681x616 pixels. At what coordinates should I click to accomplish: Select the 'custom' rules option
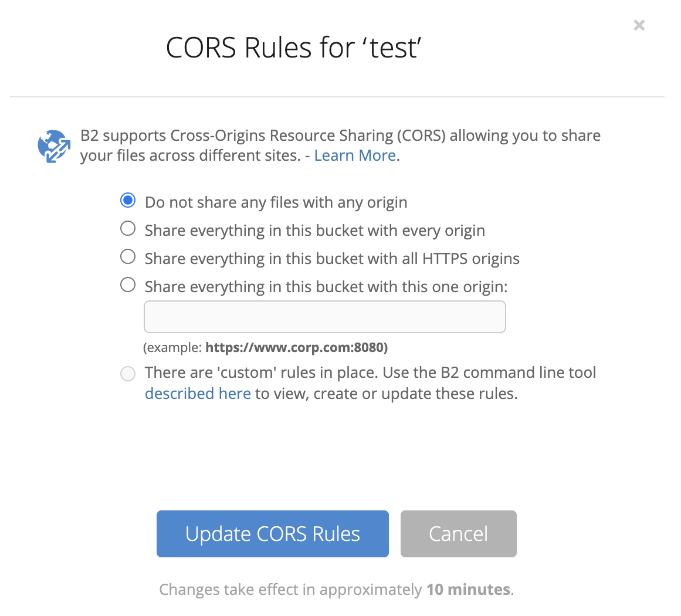[x=128, y=374]
